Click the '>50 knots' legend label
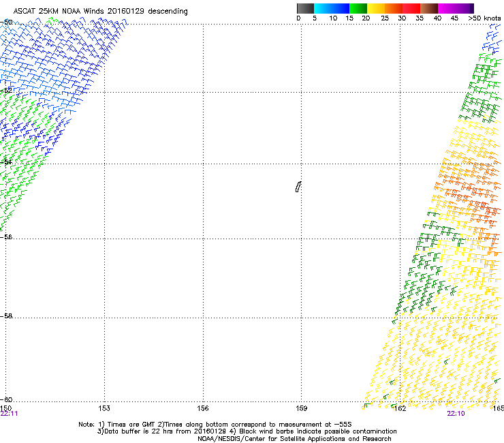 [484, 18]
